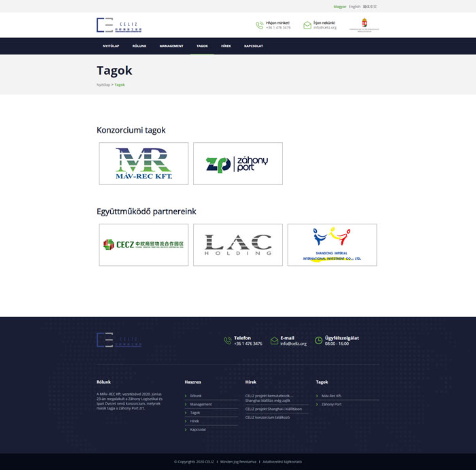
Task: Open the Rólunk menu item
Action: [139, 46]
